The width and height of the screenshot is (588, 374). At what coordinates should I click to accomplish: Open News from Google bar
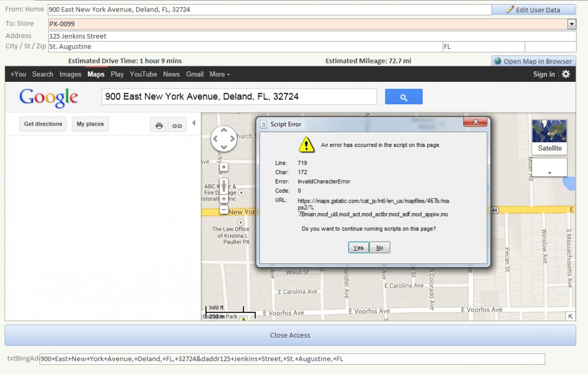(171, 74)
